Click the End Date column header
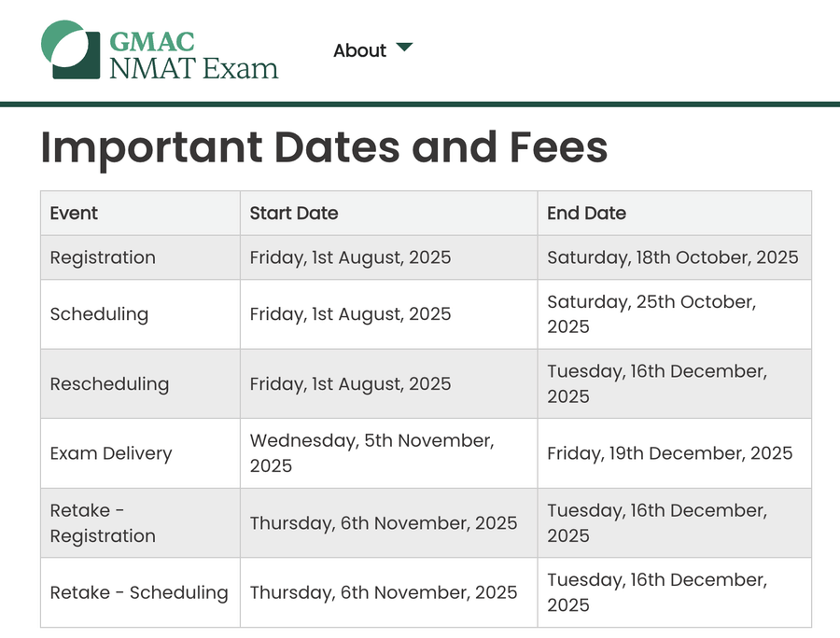Screen dimensions: 840x638 pos(586,213)
